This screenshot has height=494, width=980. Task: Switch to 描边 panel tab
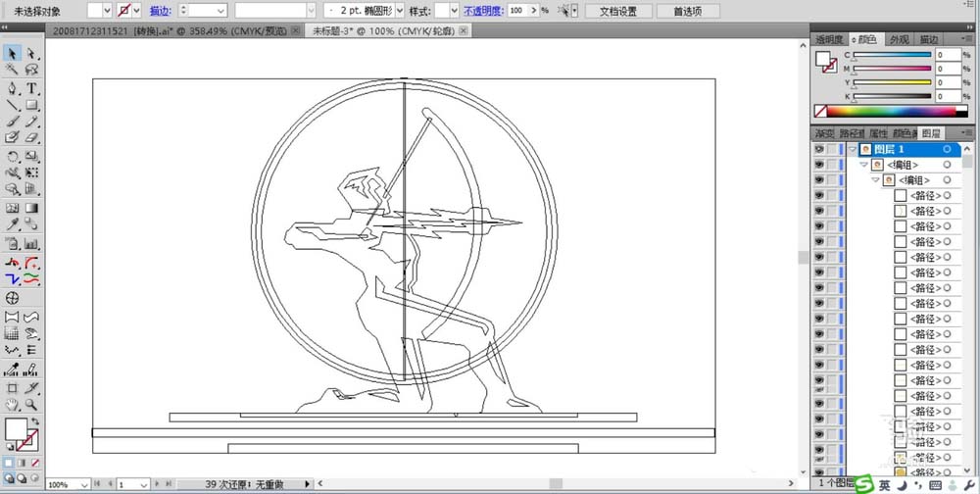(928, 39)
